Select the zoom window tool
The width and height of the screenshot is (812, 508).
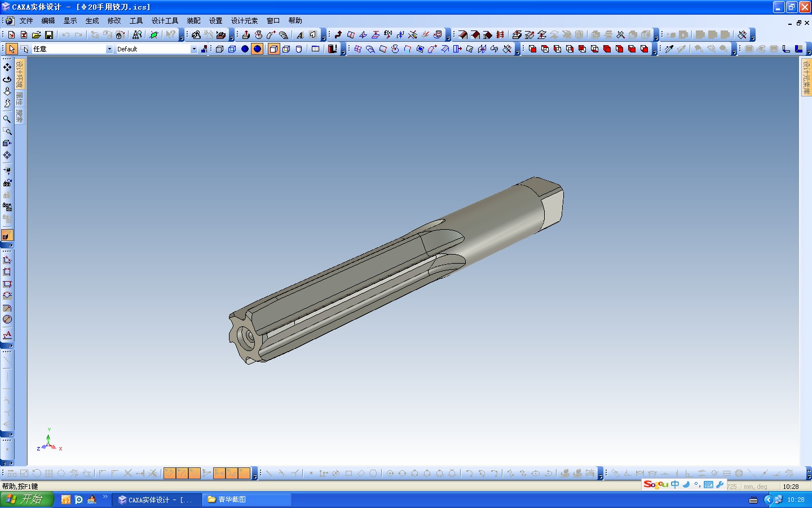[x=7, y=132]
